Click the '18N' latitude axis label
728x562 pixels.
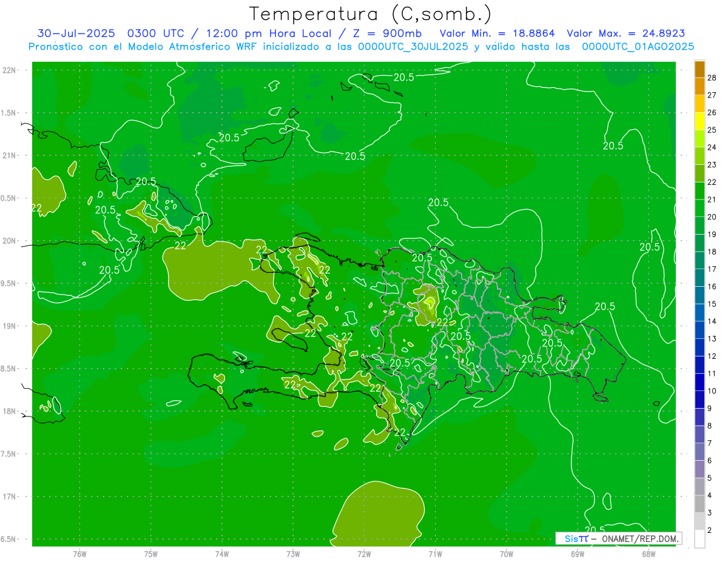(x=10, y=411)
